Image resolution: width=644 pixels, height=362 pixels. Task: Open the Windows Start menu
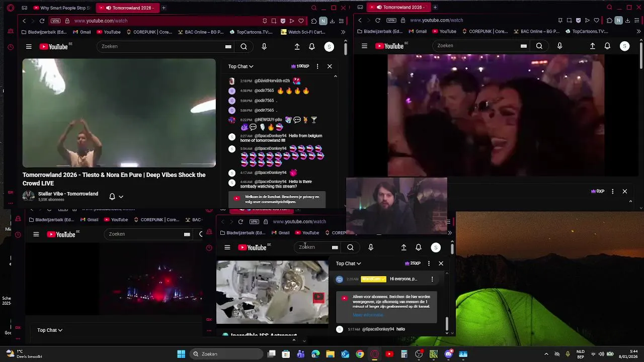click(181, 354)
